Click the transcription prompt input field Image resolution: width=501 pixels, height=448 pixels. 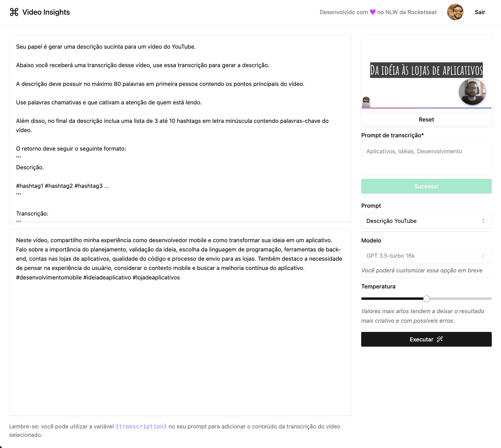coord(426,159)
